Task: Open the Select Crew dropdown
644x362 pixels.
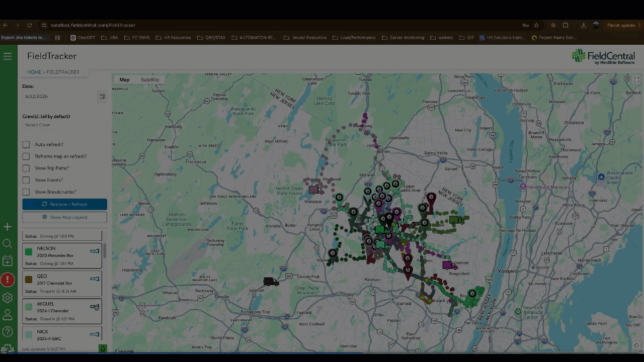Action: (x=64, y=125)
